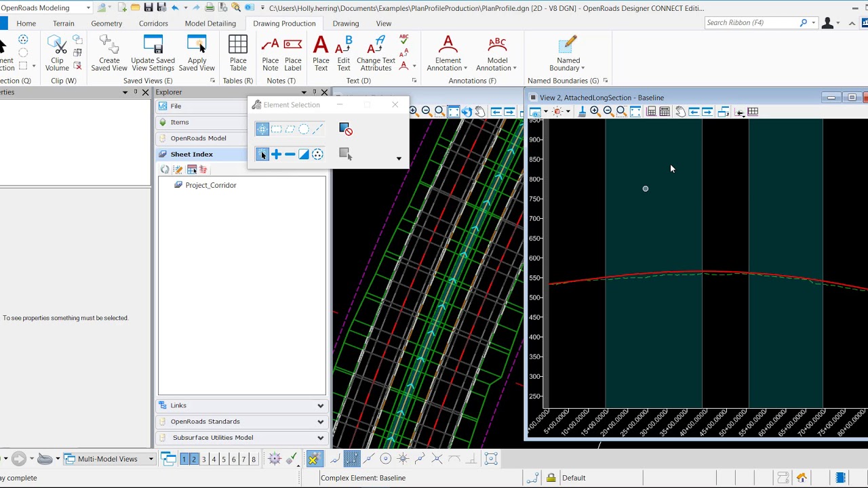Click the Pan View hand icon in View 2
Viewport: 868px width, 488px height.
pos(680,112)
